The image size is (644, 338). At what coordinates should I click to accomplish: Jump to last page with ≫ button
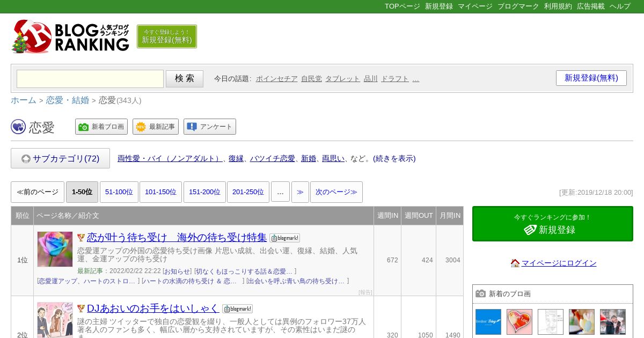tap(300, 192)
